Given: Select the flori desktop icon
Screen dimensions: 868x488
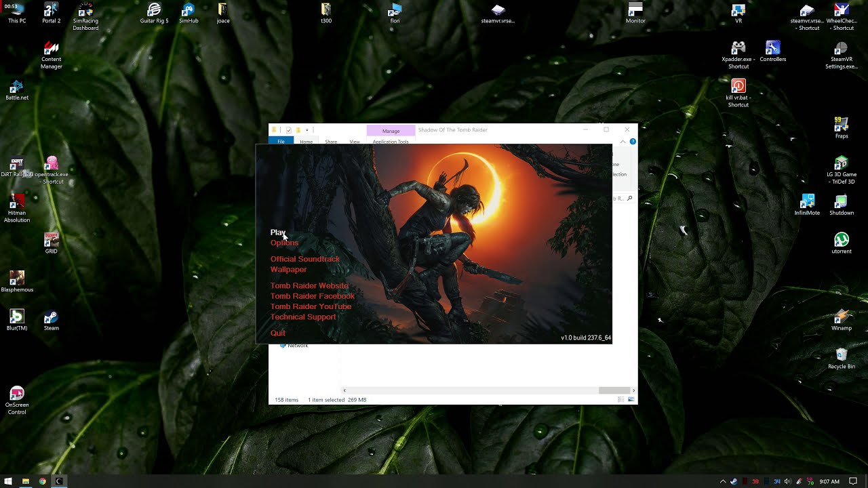Looking at the screenshot, I should (x=395, y=14).
